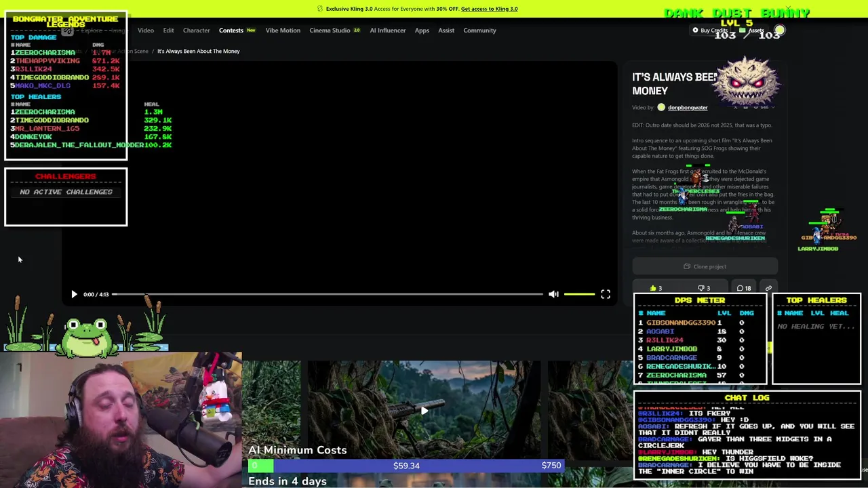The height and width of the screenshot is (488, 868).
Task: Click the 'AI Minimum Costs' goal title
Action: coord(297,450)
